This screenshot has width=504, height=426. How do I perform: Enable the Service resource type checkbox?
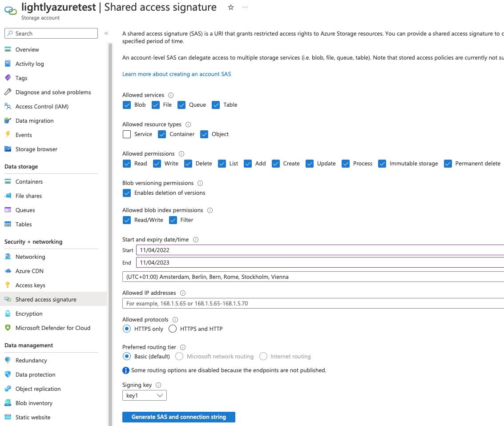(127, 134)
